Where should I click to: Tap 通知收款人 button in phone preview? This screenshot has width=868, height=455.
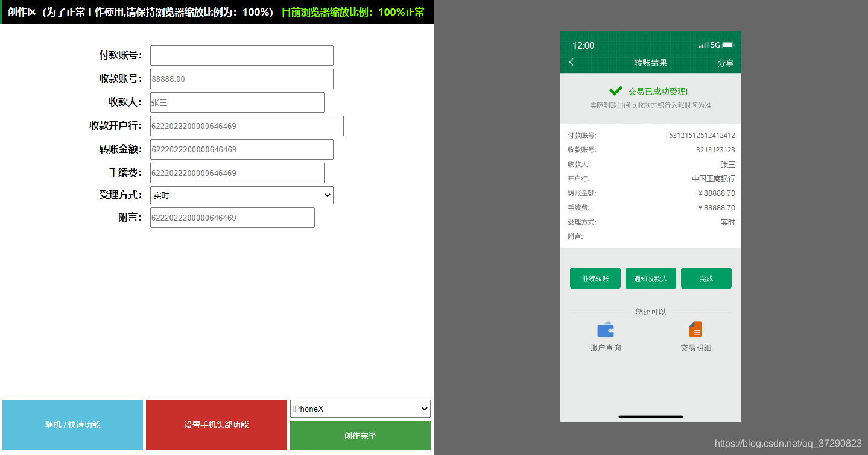[x=651, y=278]
